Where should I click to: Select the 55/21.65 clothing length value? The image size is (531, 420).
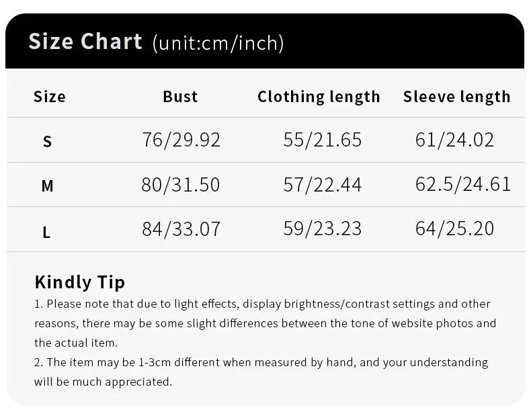point(323,140)
